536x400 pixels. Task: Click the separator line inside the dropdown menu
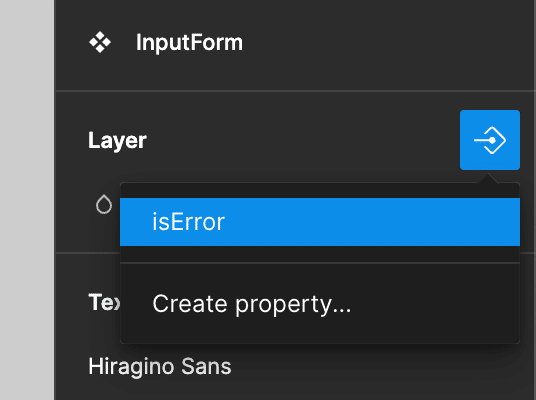pyautogui.click(x=320, y=263)
